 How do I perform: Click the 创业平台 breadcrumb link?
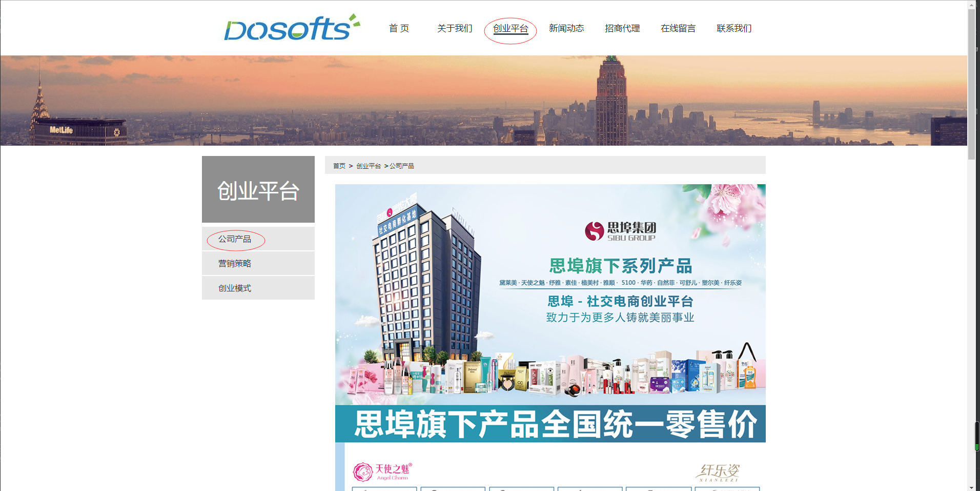point(369,166)
